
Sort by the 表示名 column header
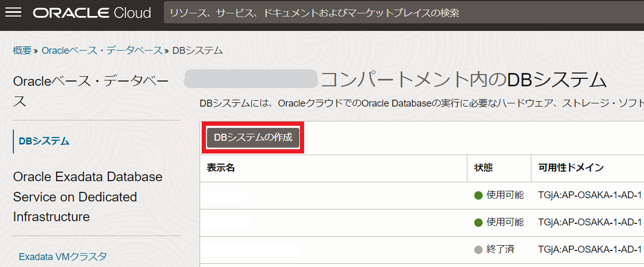221,168
